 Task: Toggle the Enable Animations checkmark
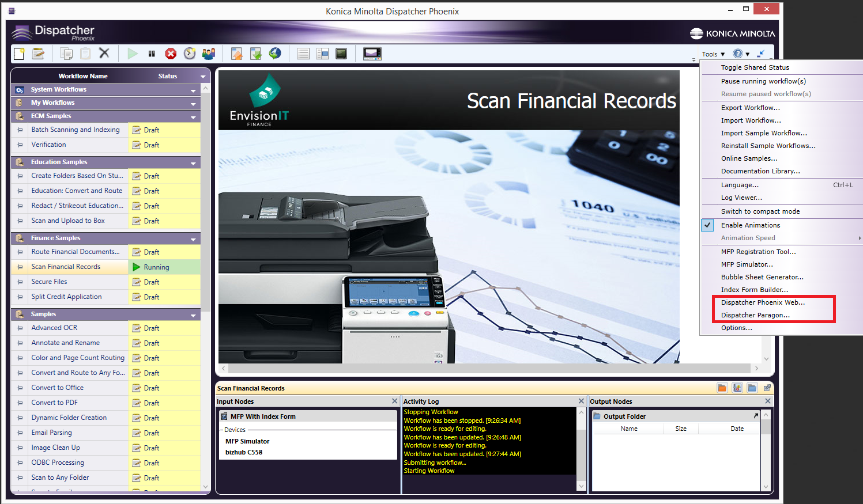pyautogui.click(x=707, y=225)
